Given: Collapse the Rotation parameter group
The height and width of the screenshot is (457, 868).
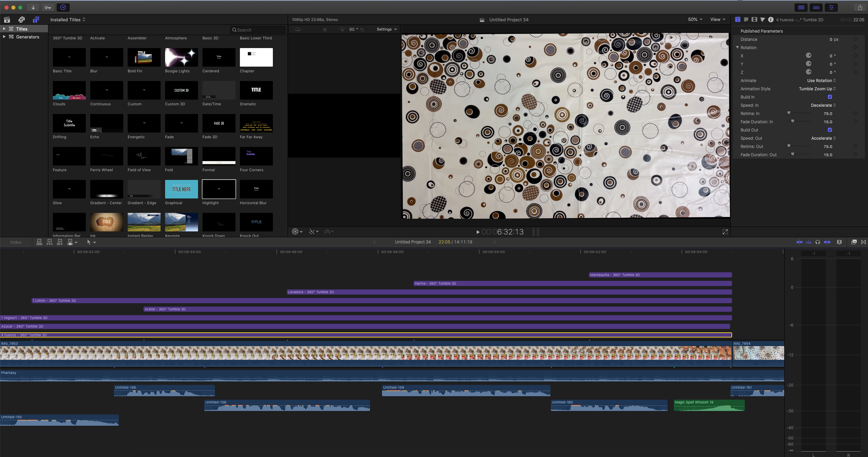Looking at the screenshot, I should point(737,47).
